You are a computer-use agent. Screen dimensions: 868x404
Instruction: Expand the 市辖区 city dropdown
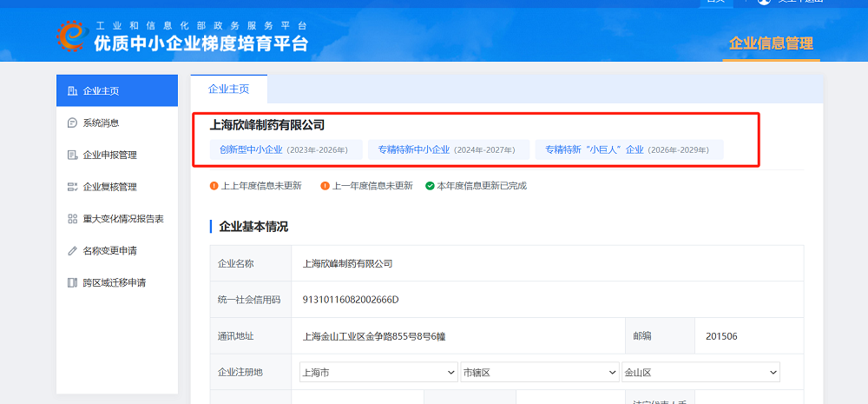(x=540, y=373)
